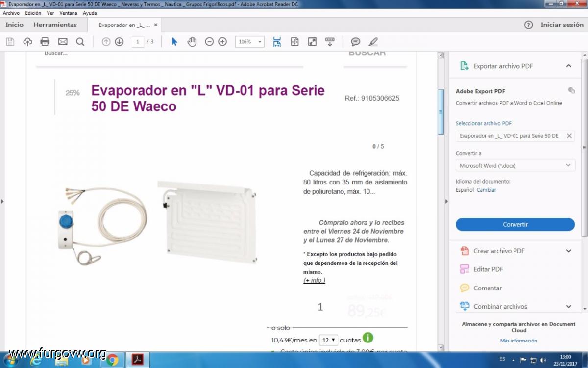This screenshot has height=368, width=588.
Task: Add a sticky note comment
Action: [x=356, y=42]
